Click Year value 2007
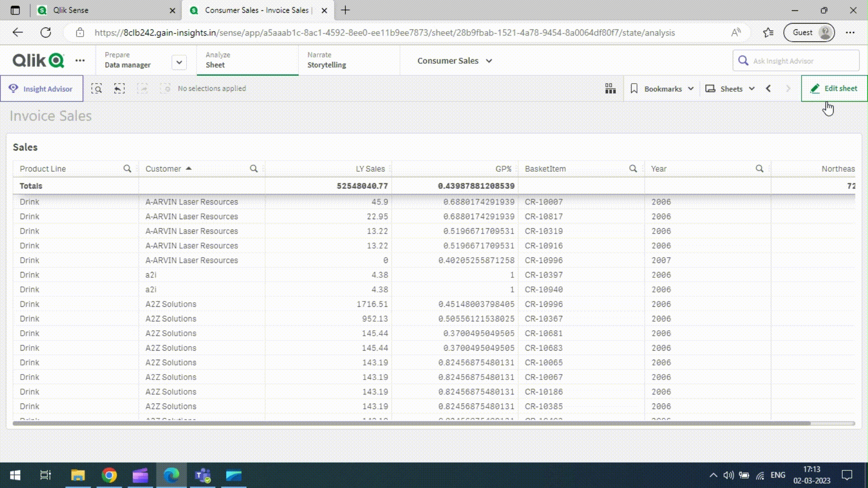The width and height of the screenshot is (868, 488). [661, 260]
